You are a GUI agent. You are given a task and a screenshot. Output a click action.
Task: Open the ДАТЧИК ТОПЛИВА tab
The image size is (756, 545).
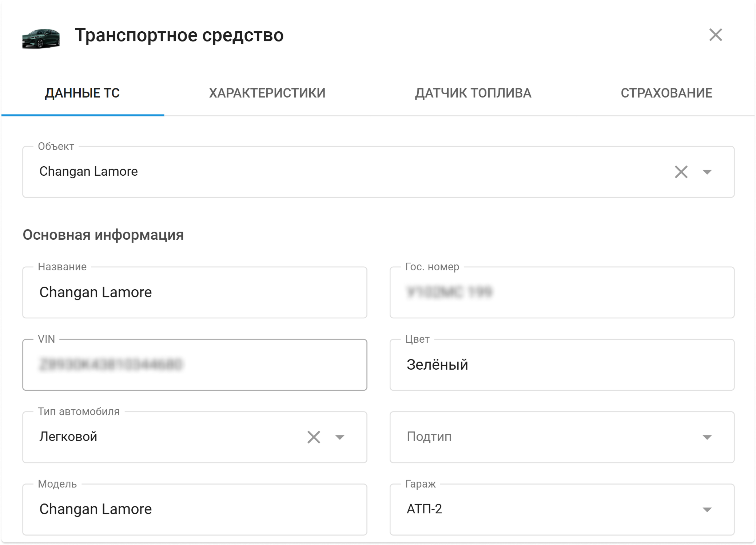tap(473, 93)
